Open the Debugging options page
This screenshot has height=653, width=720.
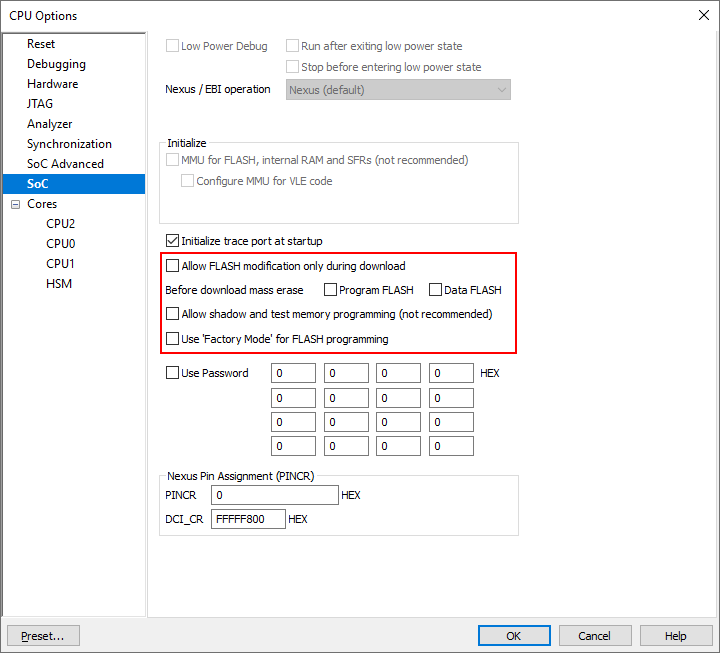point(56,64)
